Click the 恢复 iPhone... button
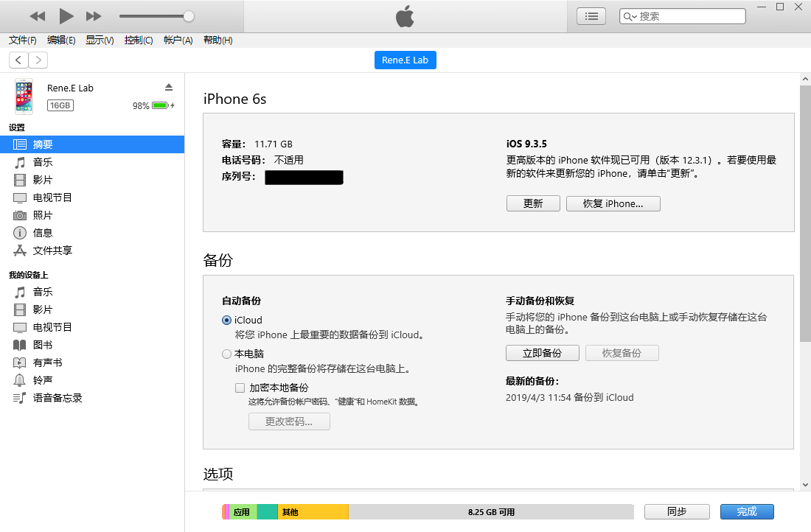The height and width of the screenshot is (532, 811). (613, 203)
